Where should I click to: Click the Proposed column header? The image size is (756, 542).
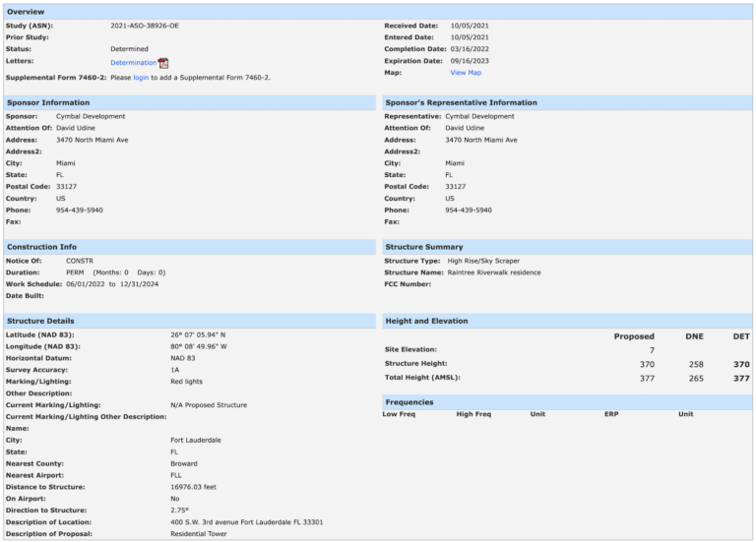pyautogui.click(x=634, y=336)
